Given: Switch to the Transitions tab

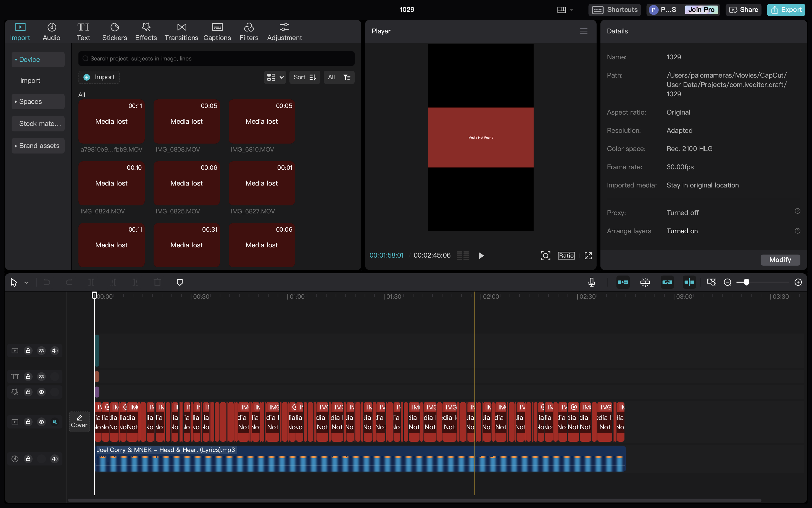Looking at the screenshot, I should (x=181, y=31).
